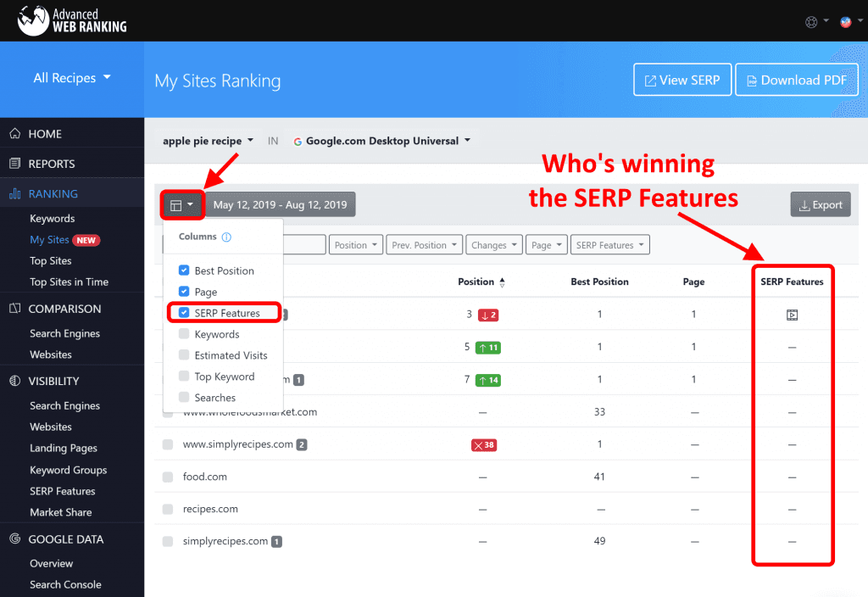Open SERP Features under Visibility sidebar

point(63,491)
